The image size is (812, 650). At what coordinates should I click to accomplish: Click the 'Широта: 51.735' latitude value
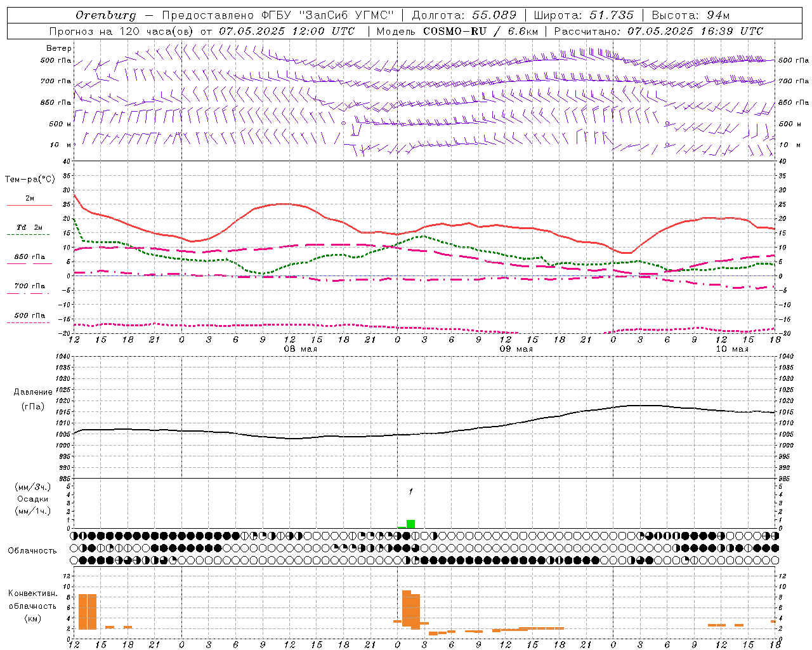click(x=584, y=15)
